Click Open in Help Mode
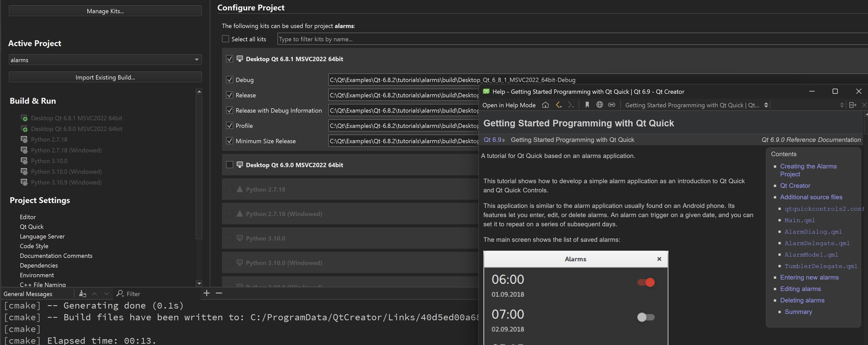The width and height of the screenshot is (868, 345). pos(509,105)
